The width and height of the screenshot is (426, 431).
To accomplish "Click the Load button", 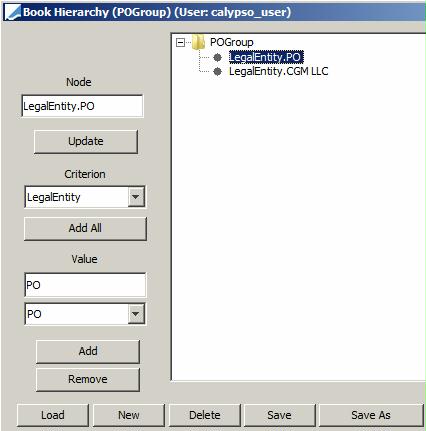I will click(x=53, y=415).
